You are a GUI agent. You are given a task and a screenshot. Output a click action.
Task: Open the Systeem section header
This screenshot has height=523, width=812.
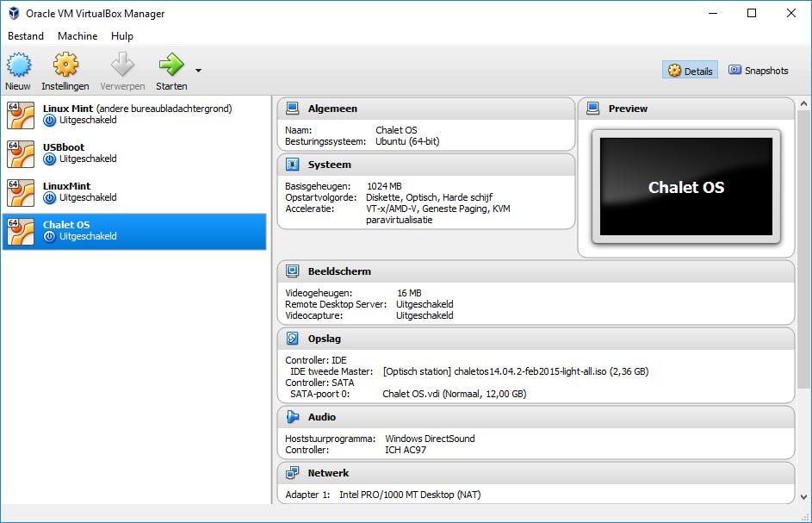(426, 165)
